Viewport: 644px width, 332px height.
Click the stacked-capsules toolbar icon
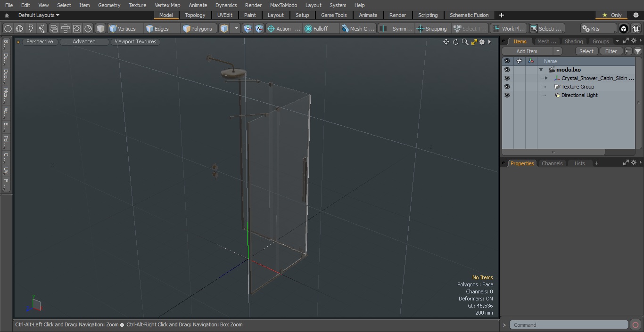click(x=54, y=29)
